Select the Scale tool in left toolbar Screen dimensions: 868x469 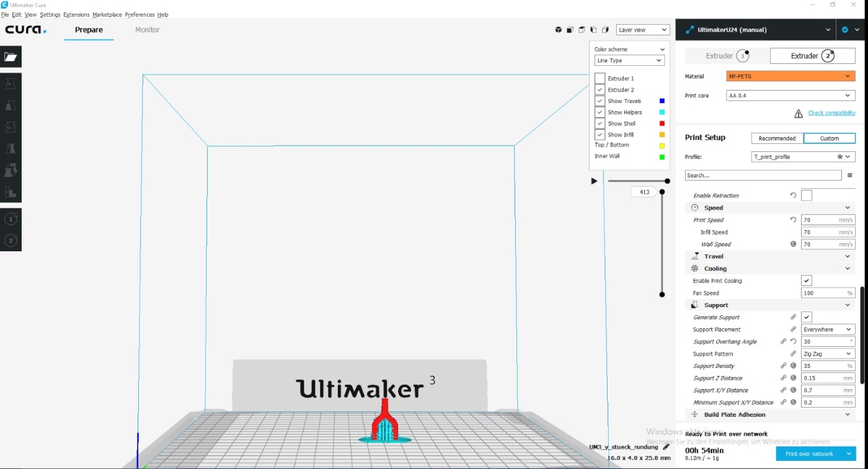point(11,105)
